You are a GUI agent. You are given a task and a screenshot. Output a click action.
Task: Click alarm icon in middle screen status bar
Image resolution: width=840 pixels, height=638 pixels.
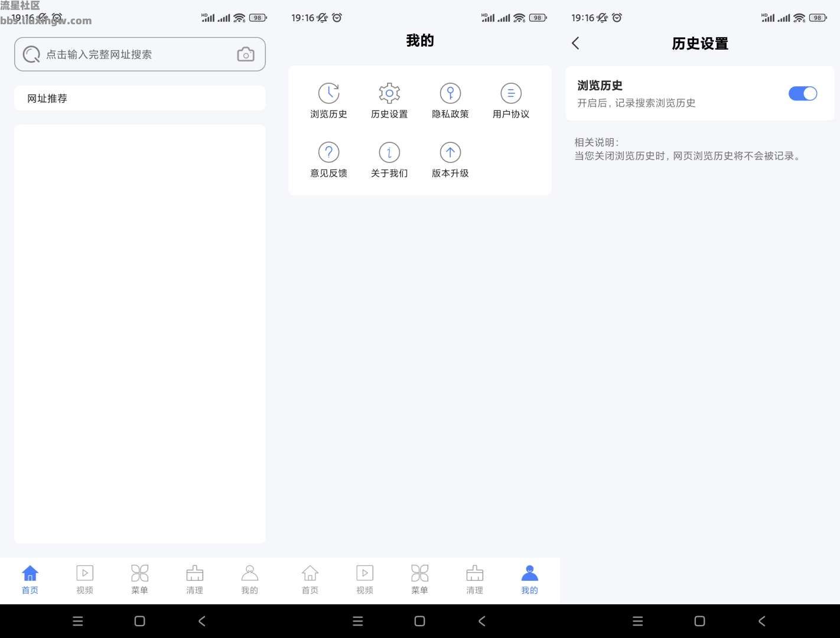(337, 18)
